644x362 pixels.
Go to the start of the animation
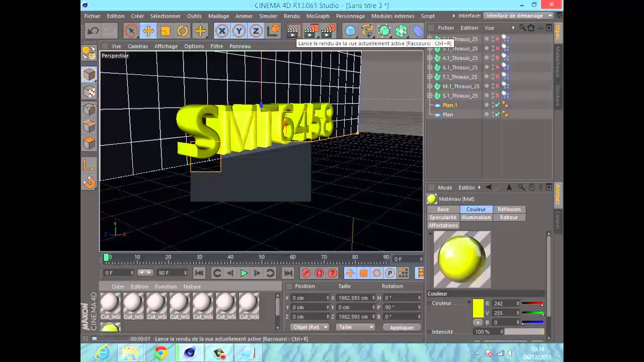[x=199, y=273]
